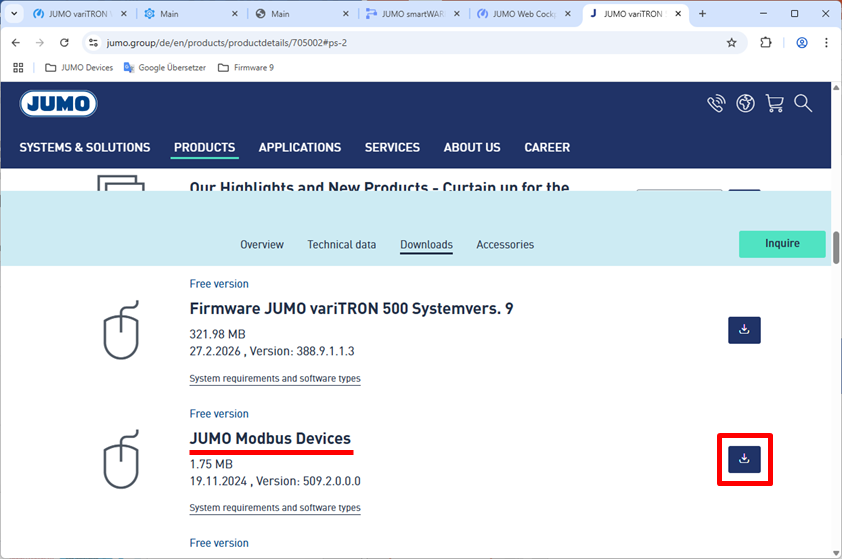Open the shopping cart icon
842x559 pixels.
(774, 103)
